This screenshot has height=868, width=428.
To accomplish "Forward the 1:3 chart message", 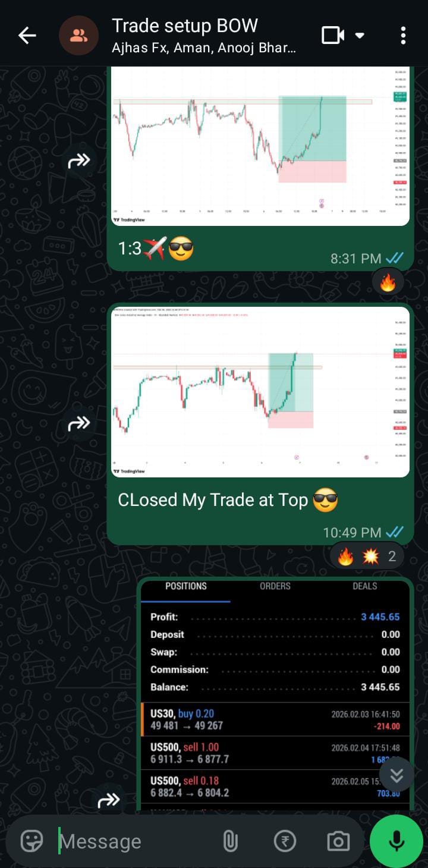I will (79, 160).
